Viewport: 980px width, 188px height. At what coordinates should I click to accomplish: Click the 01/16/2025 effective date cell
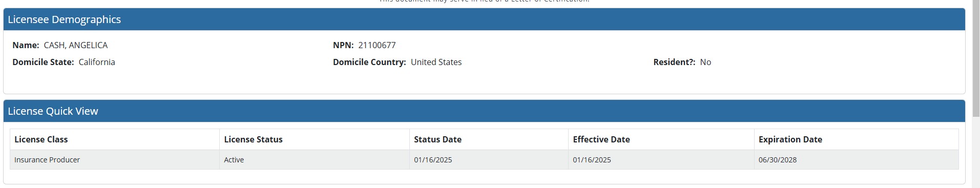point(661,160)
